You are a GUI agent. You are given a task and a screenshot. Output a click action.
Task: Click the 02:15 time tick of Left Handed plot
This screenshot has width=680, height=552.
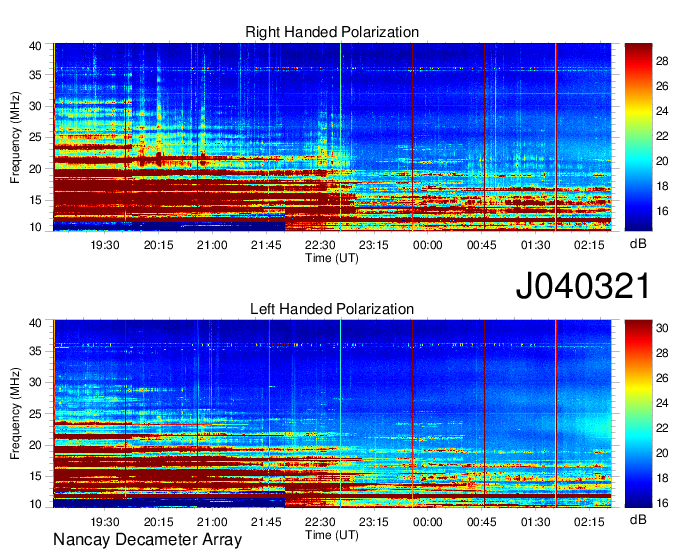[x=589, y=522]
